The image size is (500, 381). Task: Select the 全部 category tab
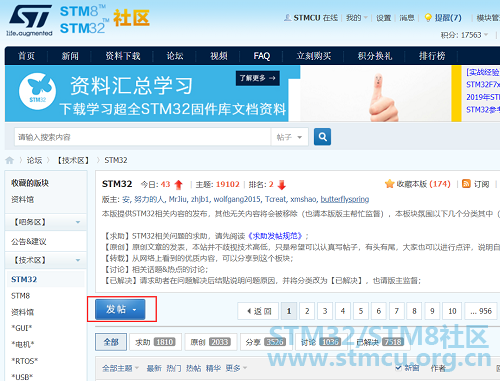click(x=111, y=342)
